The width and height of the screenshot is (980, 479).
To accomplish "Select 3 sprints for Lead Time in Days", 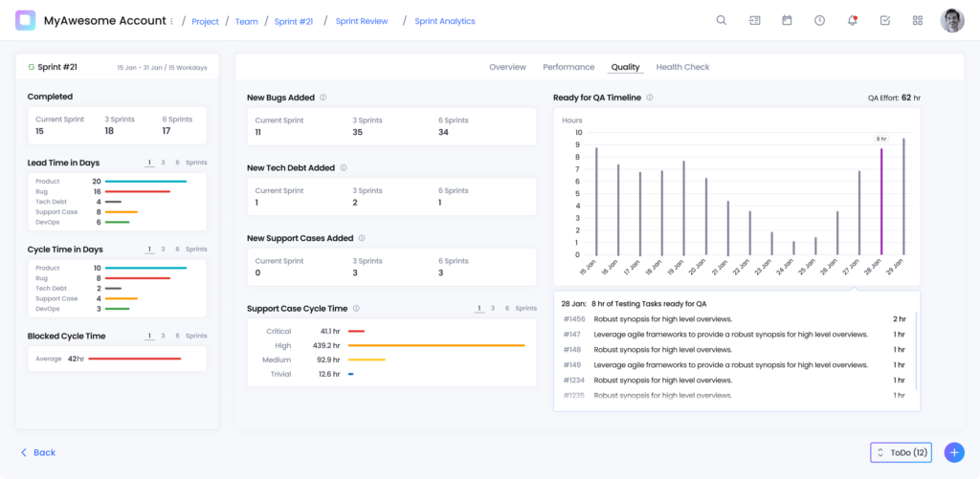I will click(x=163, y=163).
